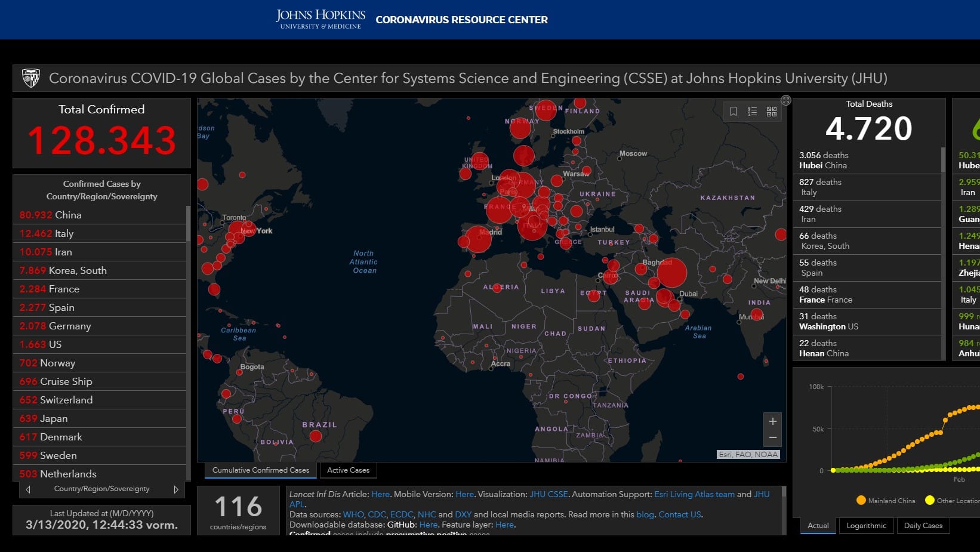This screenshot has height=552, width=980.
Task: Open the GitHub 'Here' database link
Action: [429, 525]
